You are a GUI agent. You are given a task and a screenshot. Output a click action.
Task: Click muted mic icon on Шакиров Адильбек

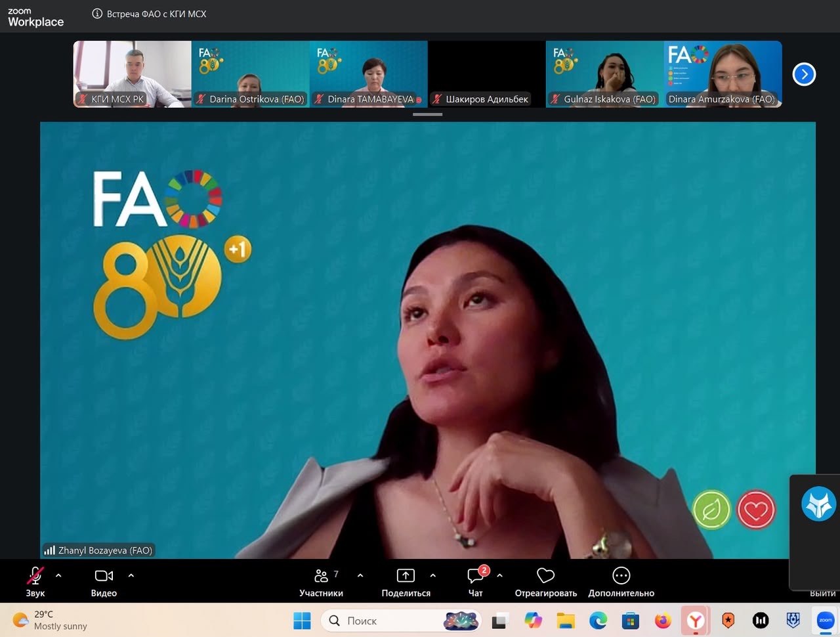tap(438, 99)
